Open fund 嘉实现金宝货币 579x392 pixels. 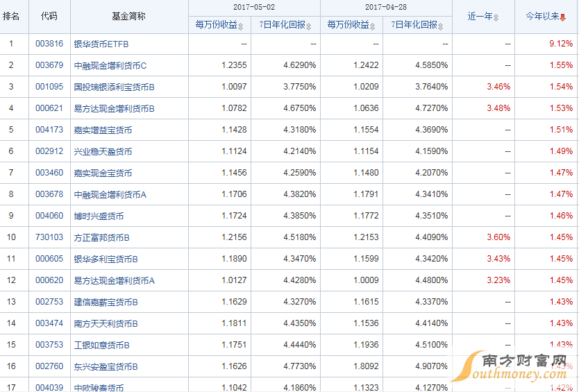103,173
